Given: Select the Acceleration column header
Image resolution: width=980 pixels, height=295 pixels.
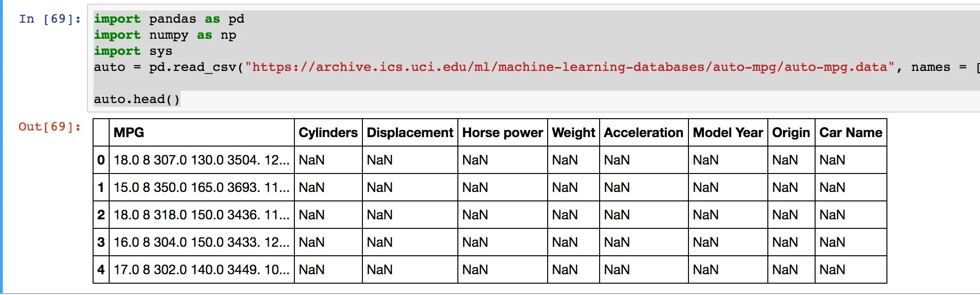Looking at the screenshot, I should (x=643, y=133).
